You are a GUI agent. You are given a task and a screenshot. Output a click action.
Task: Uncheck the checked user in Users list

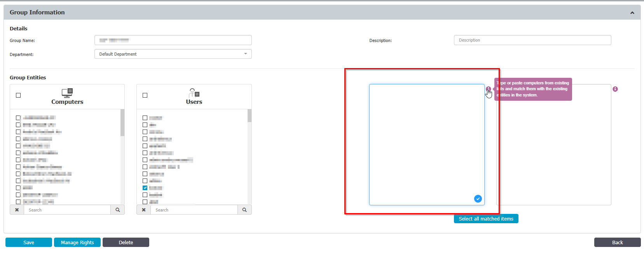145,188
